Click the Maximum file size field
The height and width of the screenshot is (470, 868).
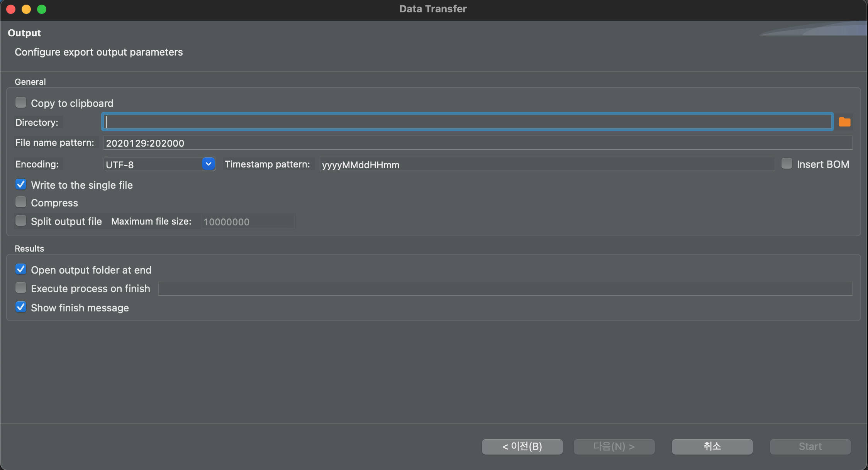click(x=248, y=221)
